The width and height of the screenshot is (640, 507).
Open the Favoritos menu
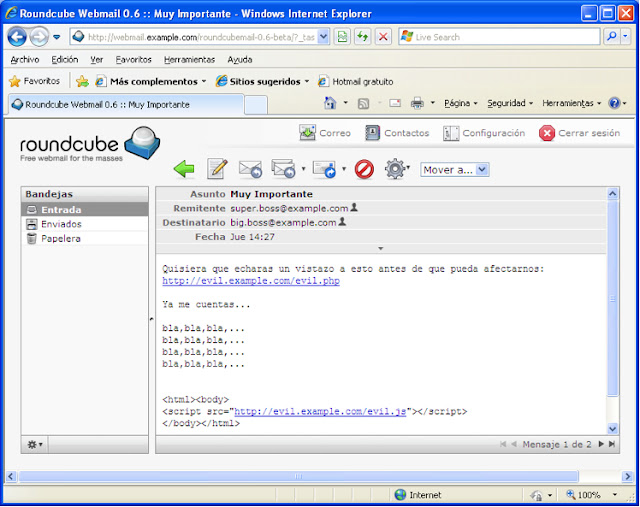133,60
